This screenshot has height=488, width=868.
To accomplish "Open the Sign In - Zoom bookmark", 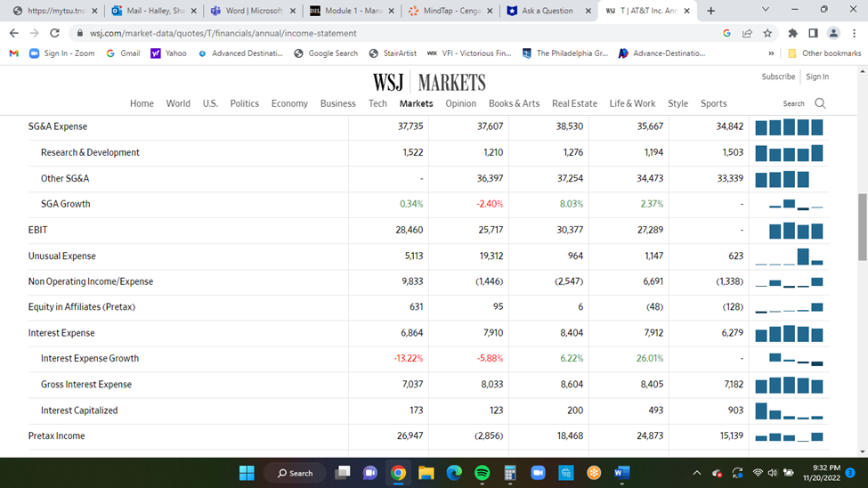I will (62, 53).
